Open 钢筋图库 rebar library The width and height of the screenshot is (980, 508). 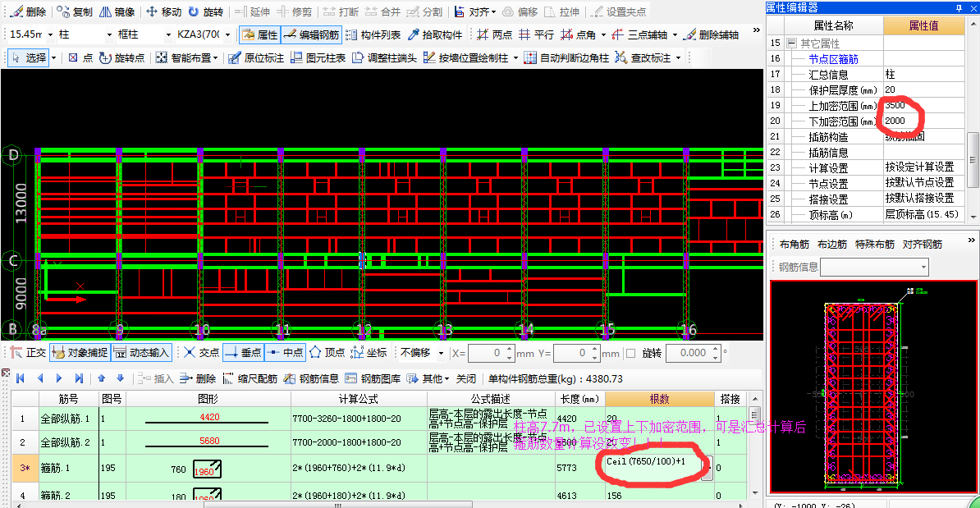(x=373, y=378)
